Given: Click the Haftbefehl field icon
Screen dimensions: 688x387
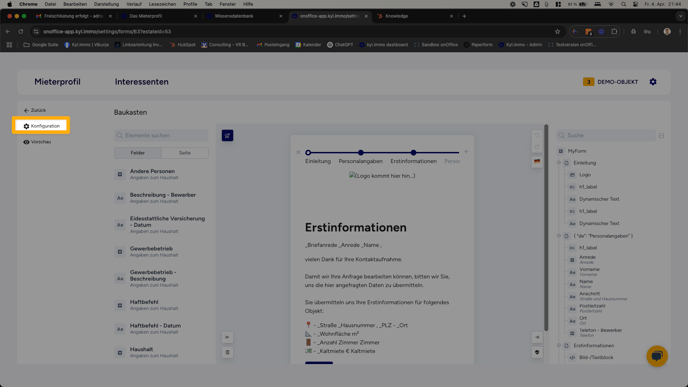Looking at the screenshot, I should pos(120,305).
